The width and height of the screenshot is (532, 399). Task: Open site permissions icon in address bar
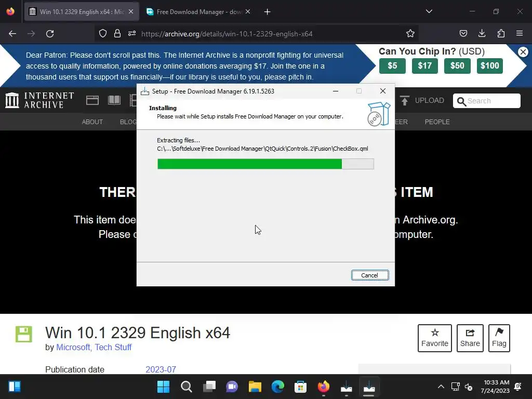coord(132,34)
